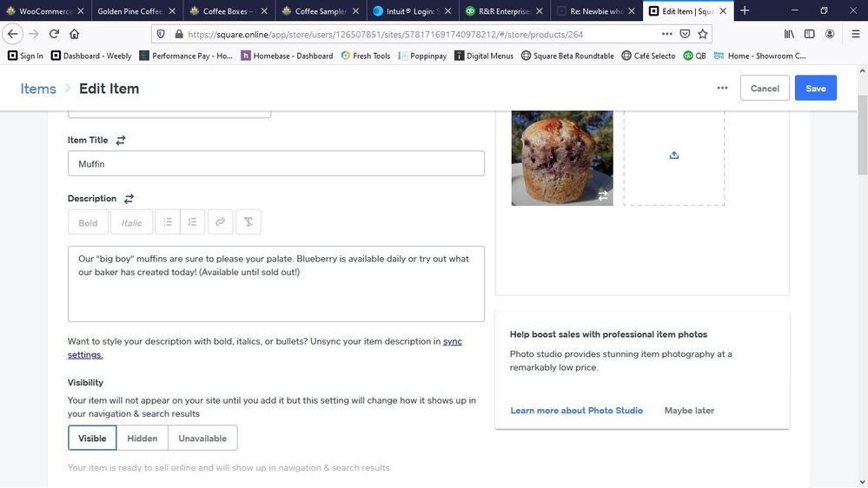Click the sync icon beside Item Title
868x488 pixels.
click(x=121, y=140)
